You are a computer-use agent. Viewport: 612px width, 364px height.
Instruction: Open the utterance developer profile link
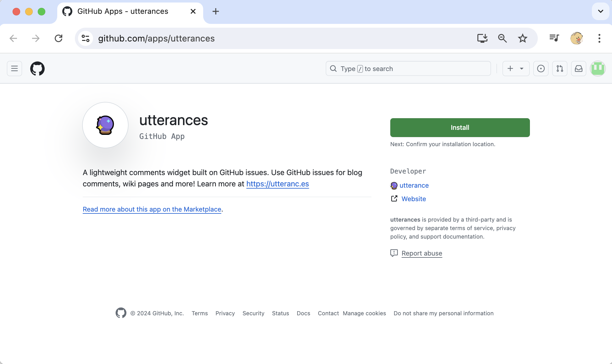[414, 185]
